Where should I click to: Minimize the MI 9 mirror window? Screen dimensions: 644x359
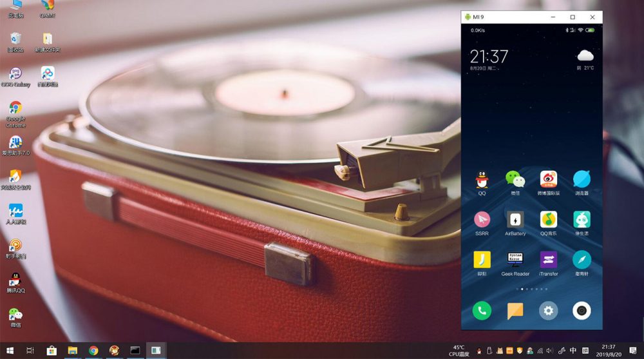553,17
